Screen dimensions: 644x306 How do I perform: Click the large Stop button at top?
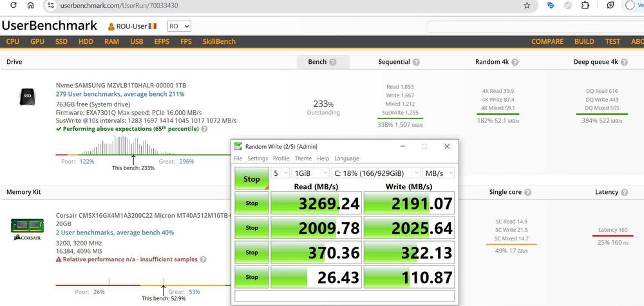coord(251,178)
